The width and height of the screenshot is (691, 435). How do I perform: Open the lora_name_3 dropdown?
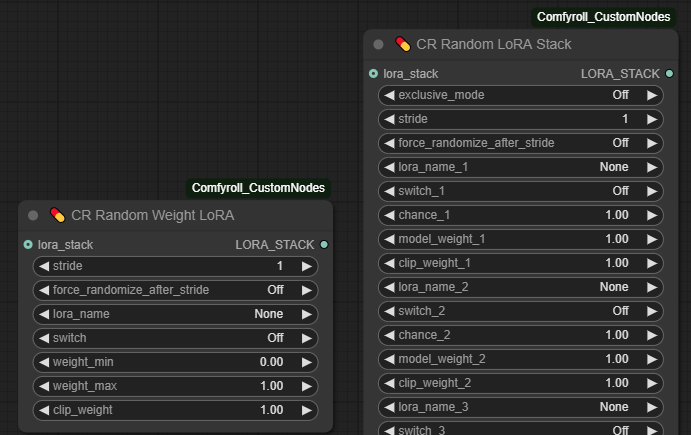pos(520,407)
